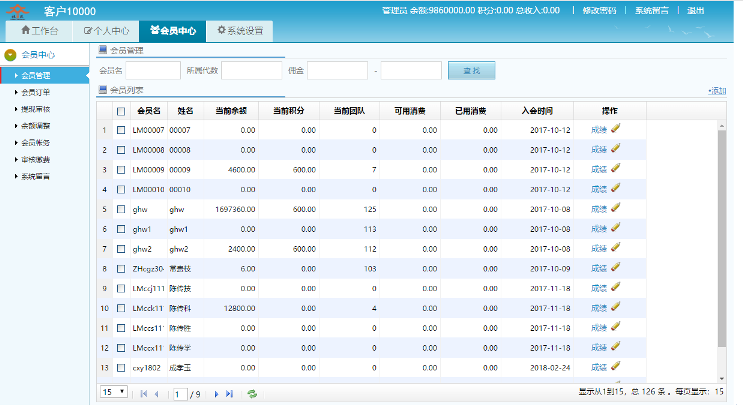Click the table's vertical scrollbar thumb
743x414 pixels.
722,238
